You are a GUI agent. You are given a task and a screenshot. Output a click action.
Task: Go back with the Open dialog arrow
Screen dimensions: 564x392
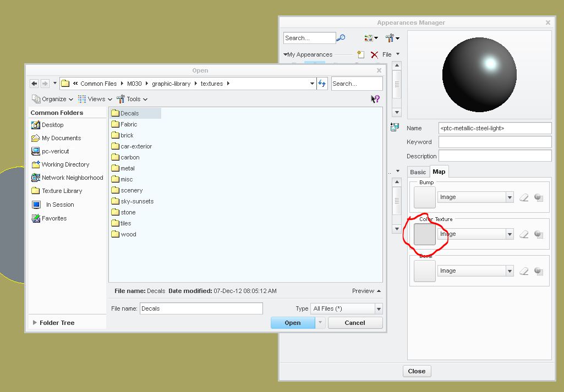click(x=34, y=84)
